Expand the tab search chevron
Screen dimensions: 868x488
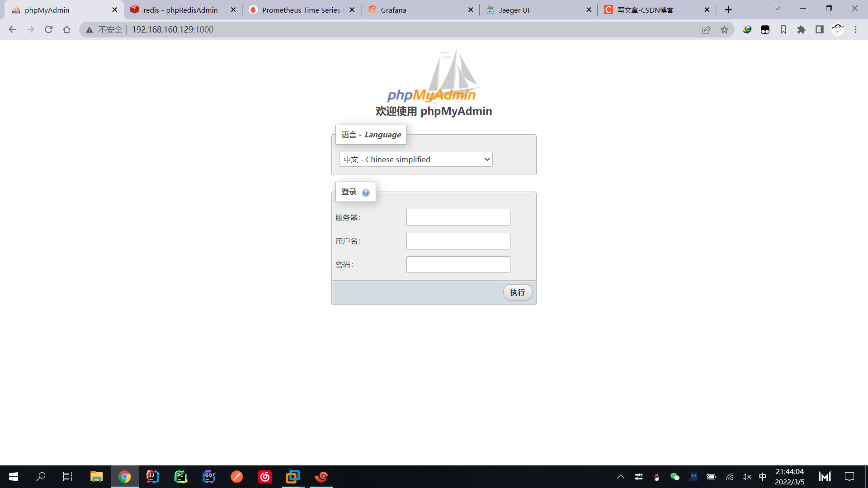pyautogui.click(x=777, y=9)
